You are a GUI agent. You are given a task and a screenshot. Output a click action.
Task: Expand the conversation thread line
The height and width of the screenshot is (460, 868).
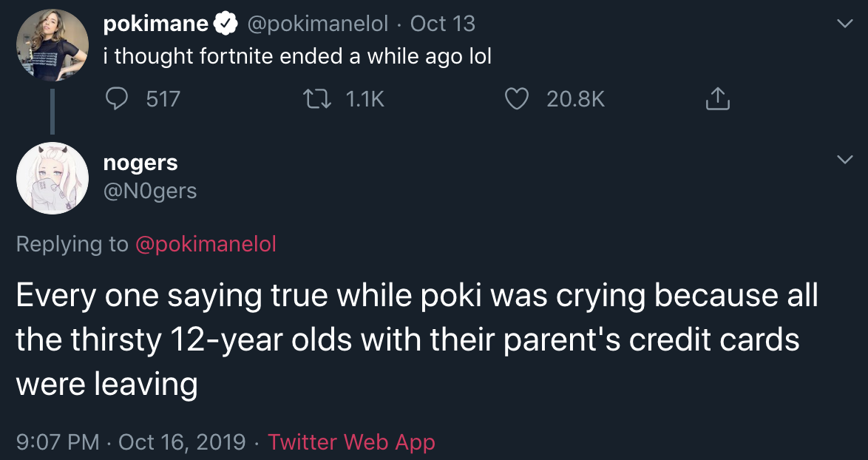(52, 111)
